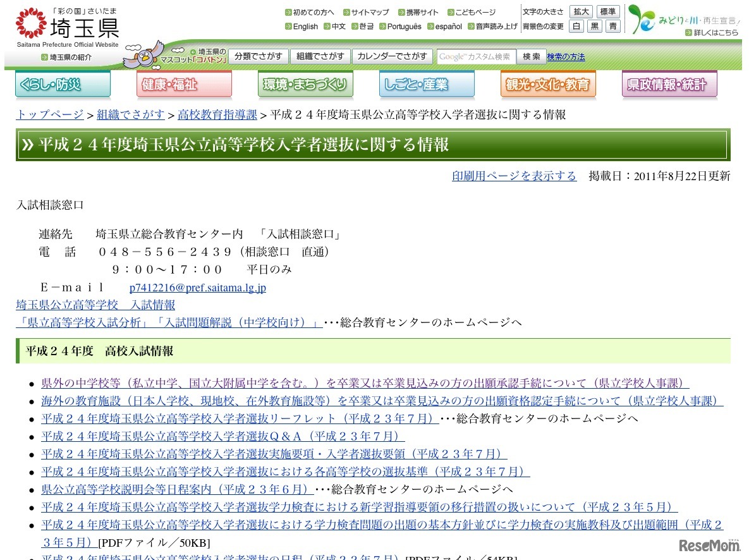Open the こどもページ kids page
This screenshot has height=560, width=749.
[x=471, y=11]
